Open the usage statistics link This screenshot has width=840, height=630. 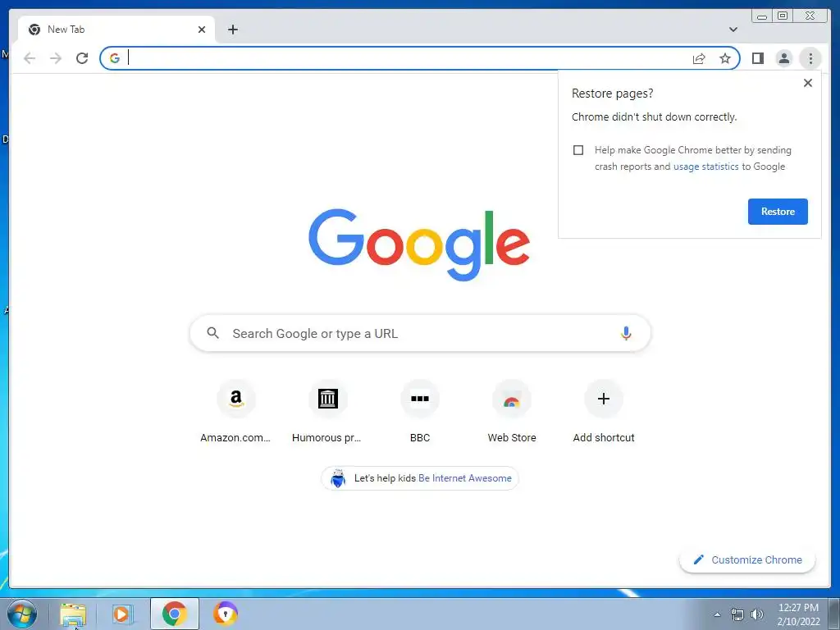pyautogui.click(x=706, y=167)
